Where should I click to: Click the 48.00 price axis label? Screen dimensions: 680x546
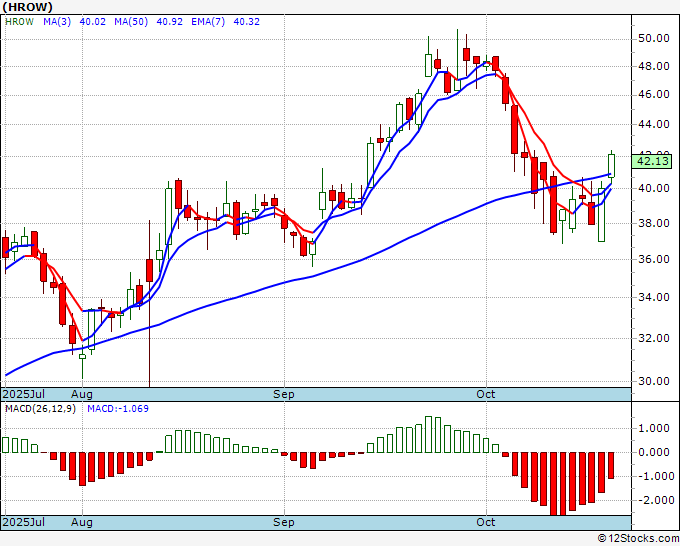click(654, 66)
